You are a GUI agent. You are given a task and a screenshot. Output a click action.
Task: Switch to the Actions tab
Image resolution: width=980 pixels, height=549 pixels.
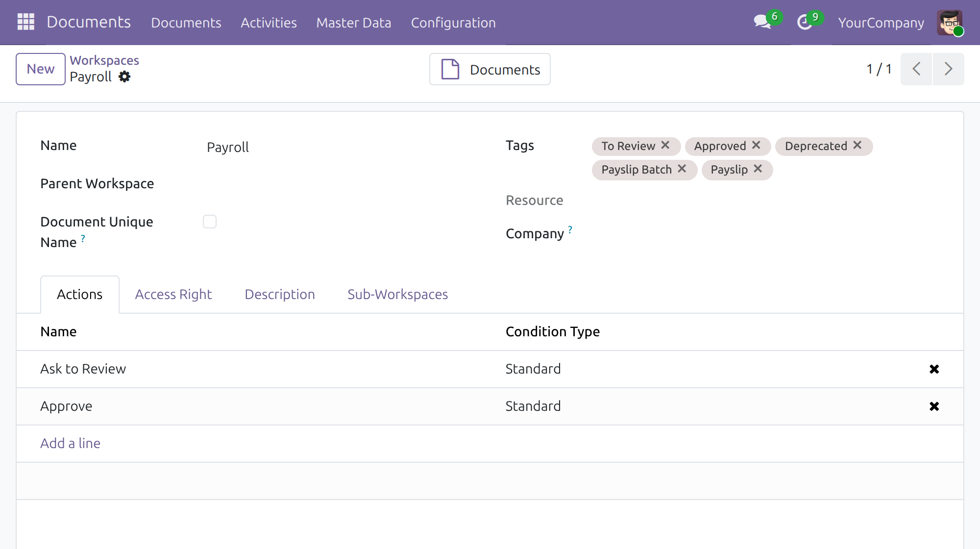point(80,294)
